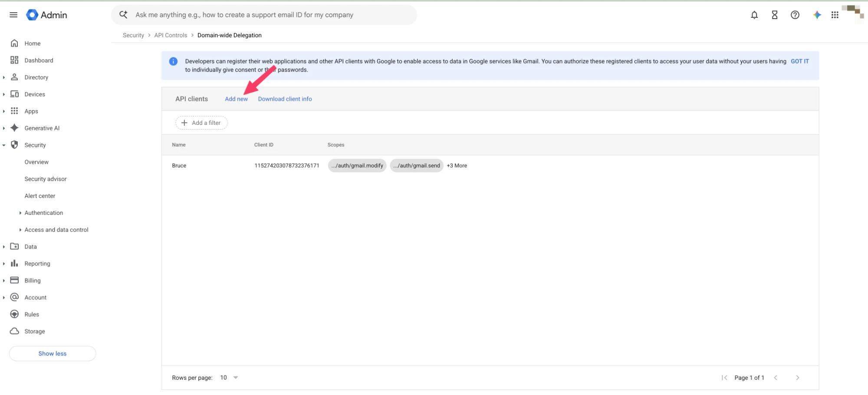Open the rows per page dropdown
The image size is (868, 395).
pyautogui.click(x=230, y=378)
